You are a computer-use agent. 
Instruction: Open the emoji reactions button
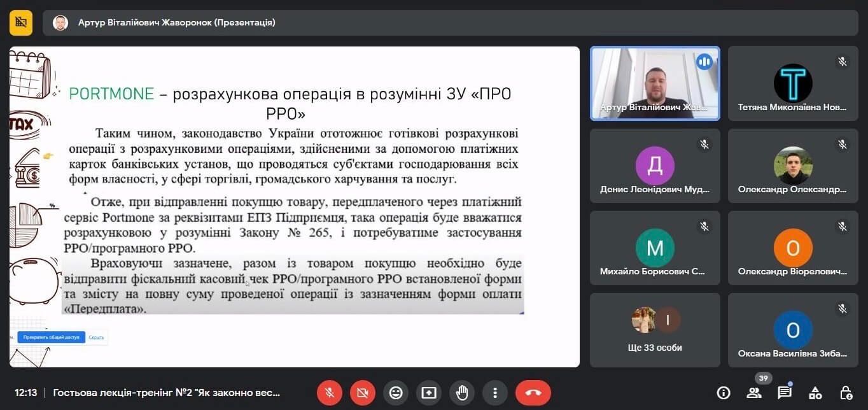(396, 393)
